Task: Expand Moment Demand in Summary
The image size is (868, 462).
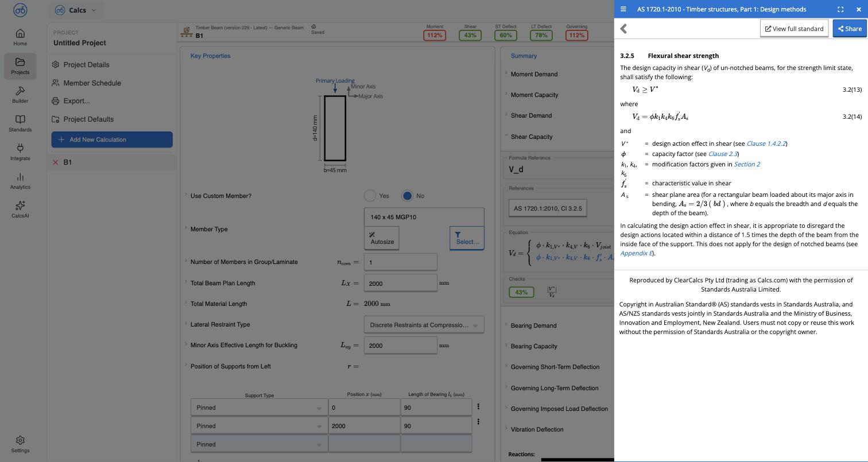Action: (x=534, y=74)
